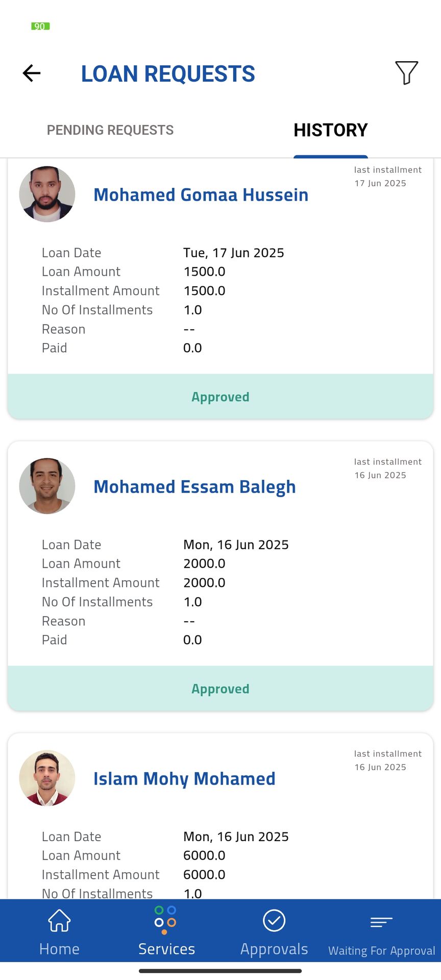Screen dimensions: 441x980
Task: Tap the Home house icon
Action: (x=59, y=921)
